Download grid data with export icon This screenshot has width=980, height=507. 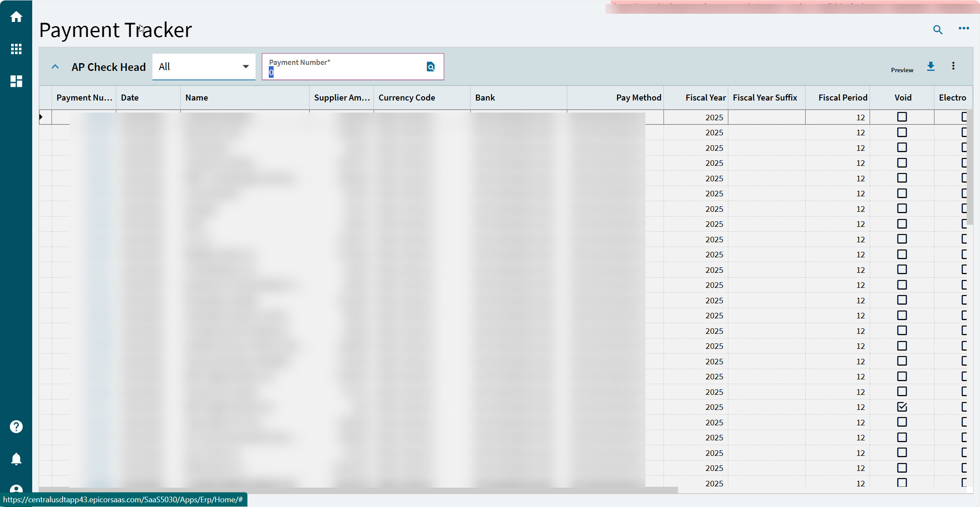(931, 67)
